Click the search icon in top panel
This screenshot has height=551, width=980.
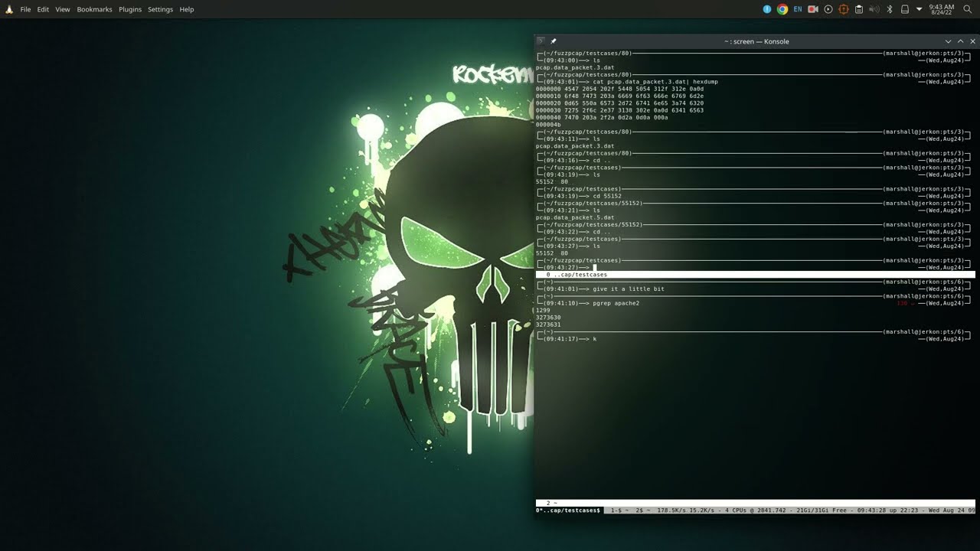pos(968,9)
